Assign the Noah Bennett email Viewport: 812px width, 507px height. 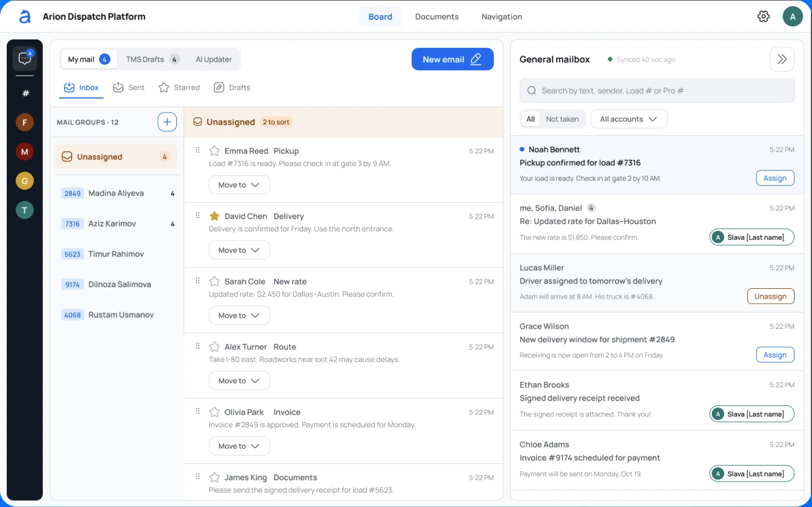point(775,178)
